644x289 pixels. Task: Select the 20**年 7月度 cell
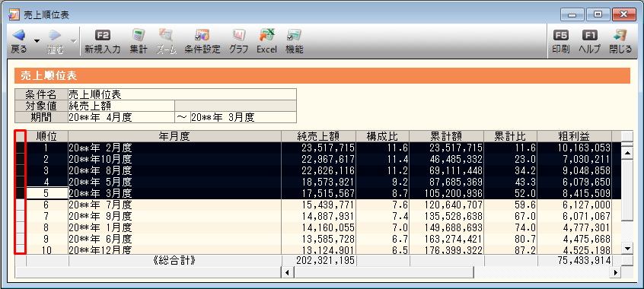coord(174,204)
